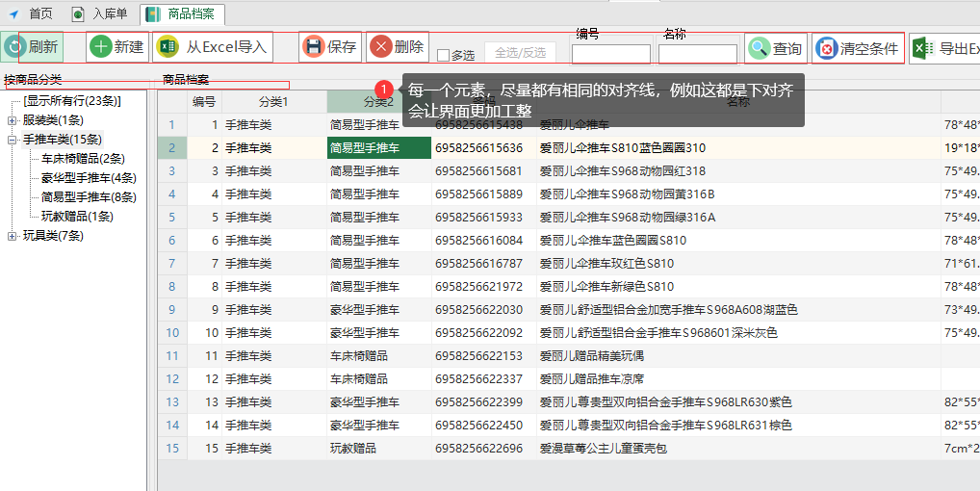980x491 pixels.
Task: Focus the 编号 search input field
Action: tap(610, 54)
